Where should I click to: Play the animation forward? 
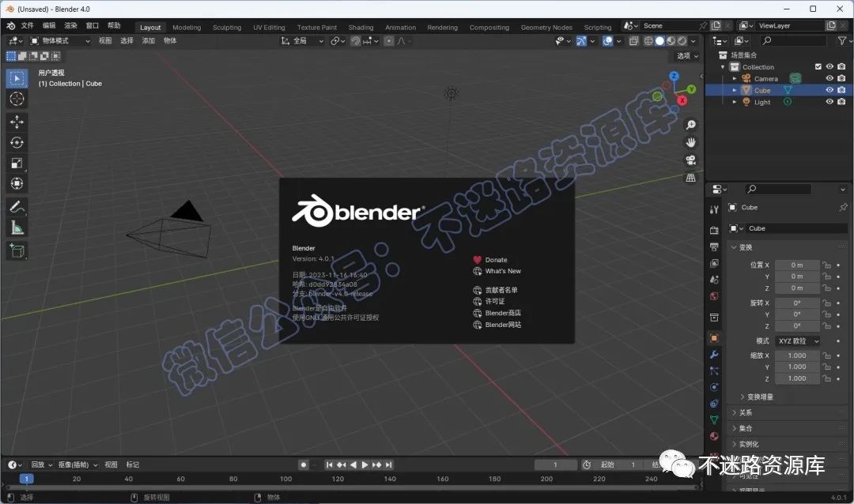pos(365,465)
